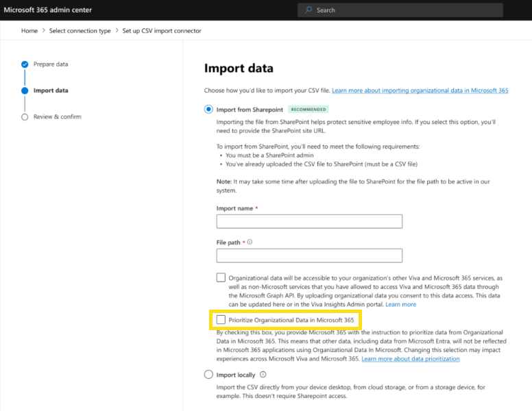Click the Import data page heading
The image size is (532, 411).
239,68
